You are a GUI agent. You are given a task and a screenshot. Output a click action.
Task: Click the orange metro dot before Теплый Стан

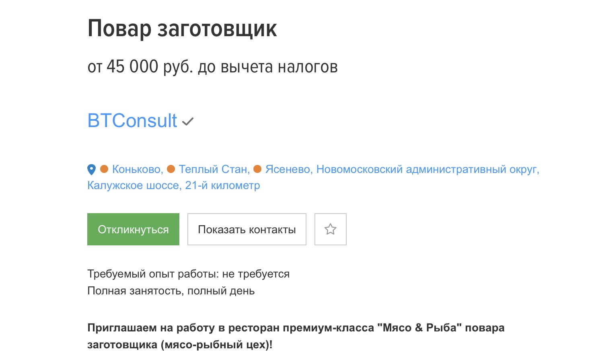coord(171,169)
